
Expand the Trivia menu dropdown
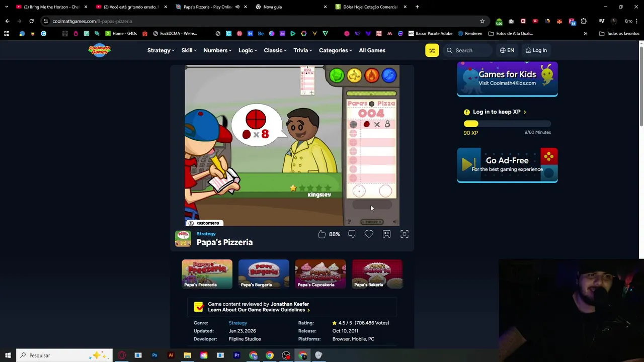coord(302,50)
